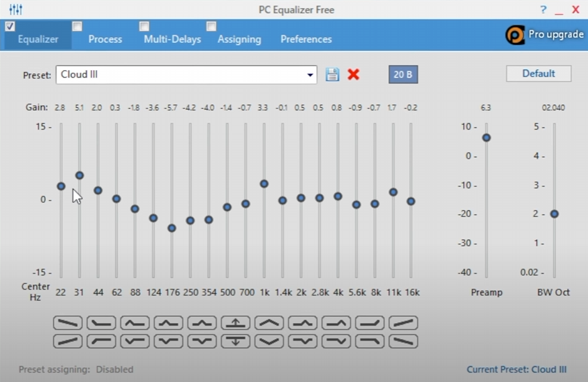Click the 22 Hz band slider knob

click(61, 186)
